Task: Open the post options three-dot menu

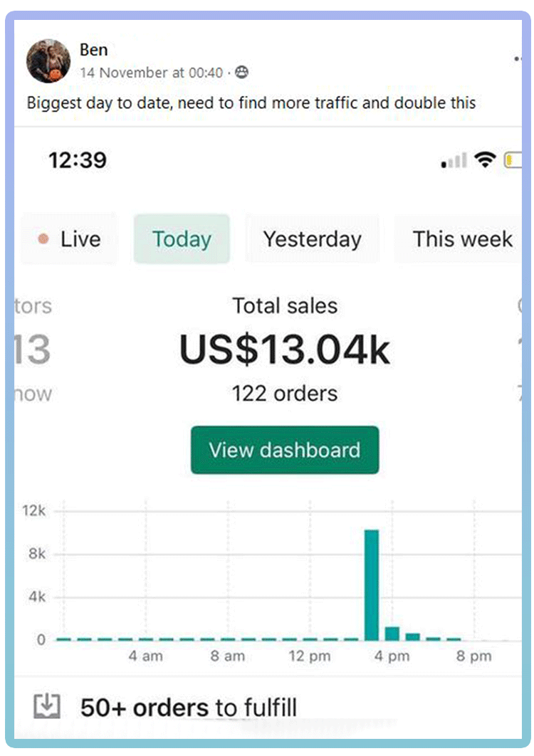Action: pyautogui.click(x=518, y=59)
